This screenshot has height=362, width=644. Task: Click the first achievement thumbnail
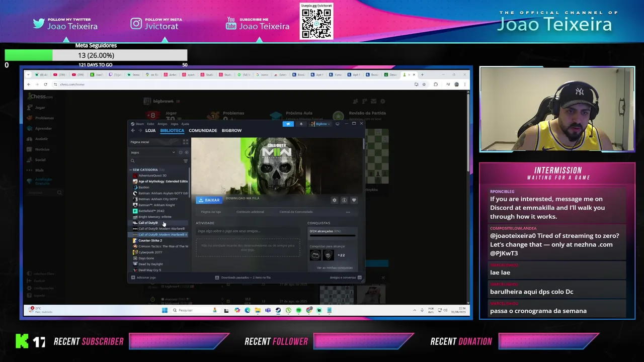tap(315, 255)
